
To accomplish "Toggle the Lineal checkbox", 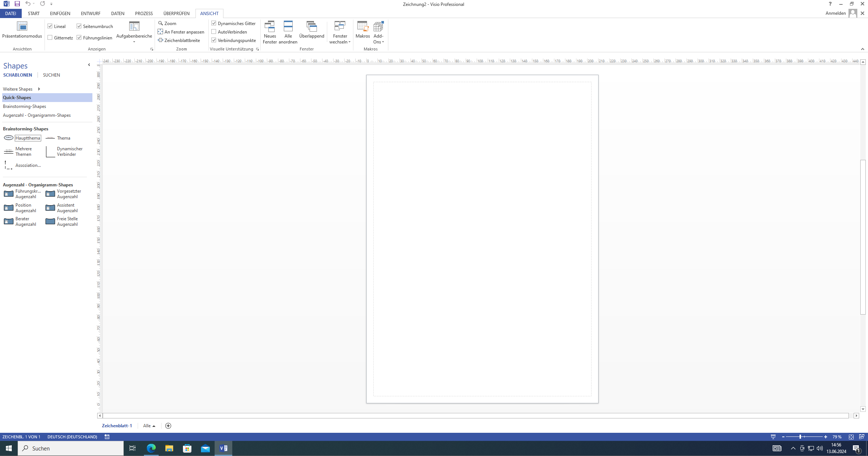I will point(50,26).
